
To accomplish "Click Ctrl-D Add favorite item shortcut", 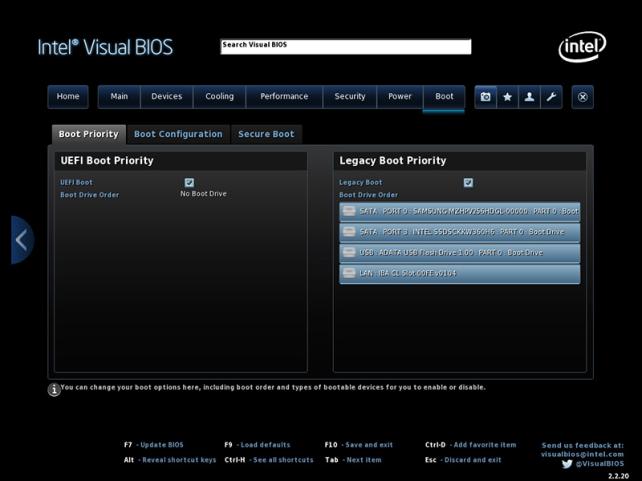I will click(471, 445).
